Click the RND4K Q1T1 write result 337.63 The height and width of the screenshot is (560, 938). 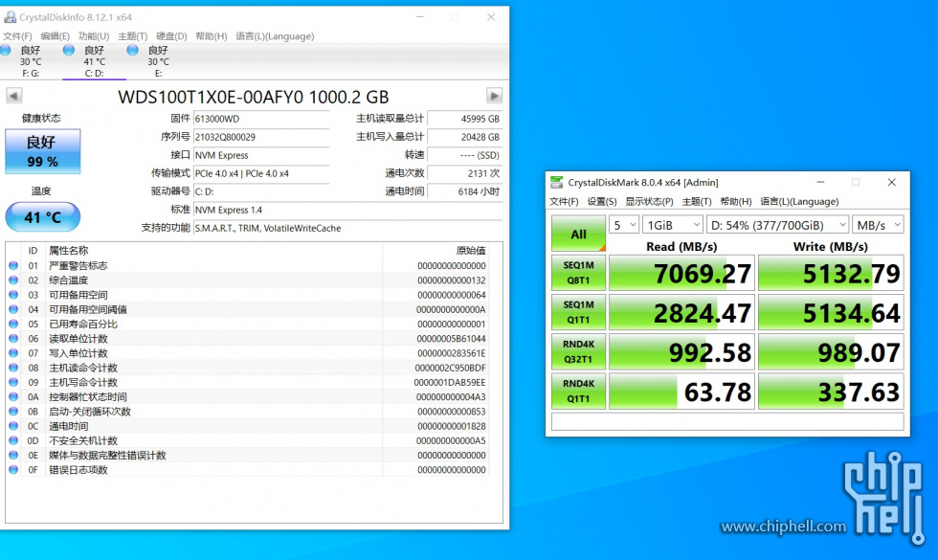click(x=831, y=392)
